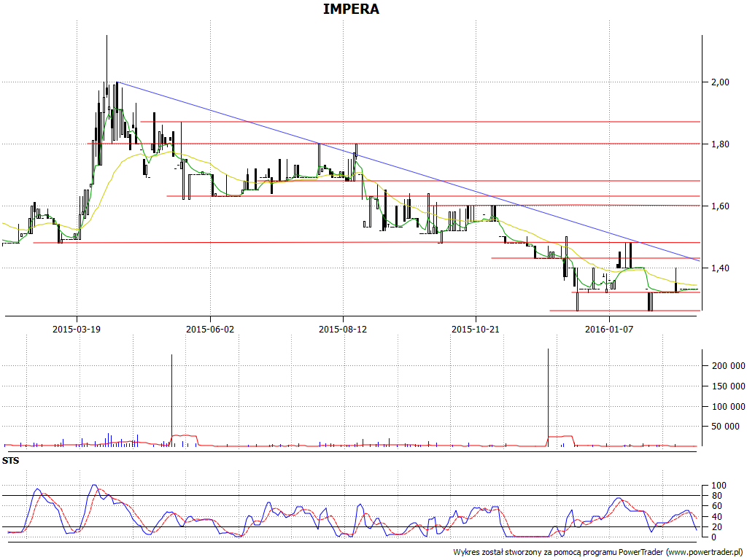
Task: Select the 2015-03-19 date label
Action: coord(77,329)
